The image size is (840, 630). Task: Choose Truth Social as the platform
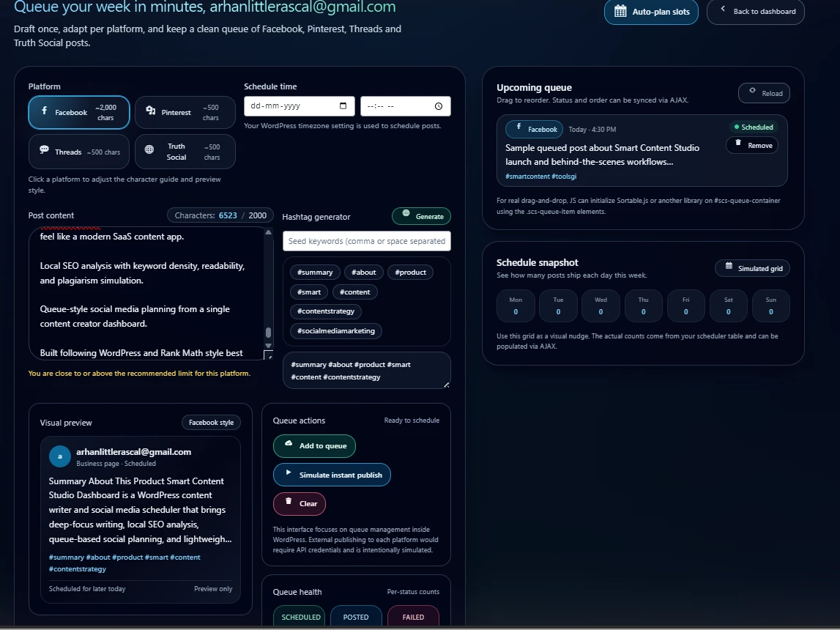pyautogui.click(x=185, y=152)
